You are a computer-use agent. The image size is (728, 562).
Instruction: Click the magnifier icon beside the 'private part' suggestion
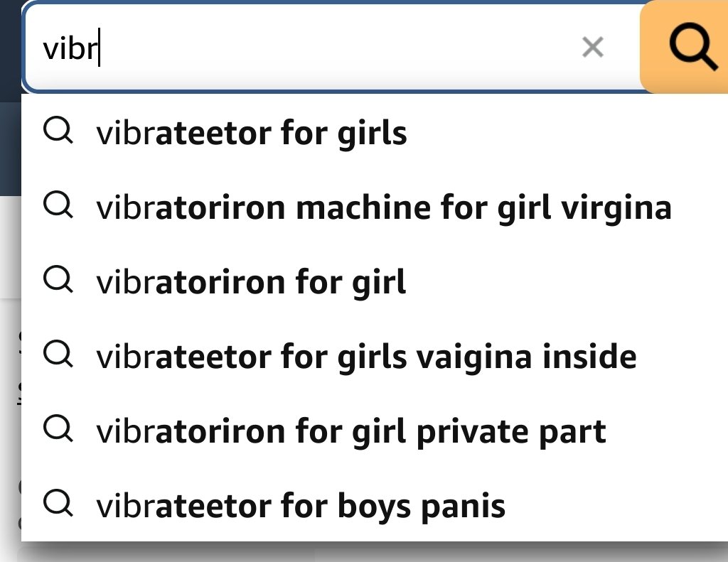click(58, 429)
